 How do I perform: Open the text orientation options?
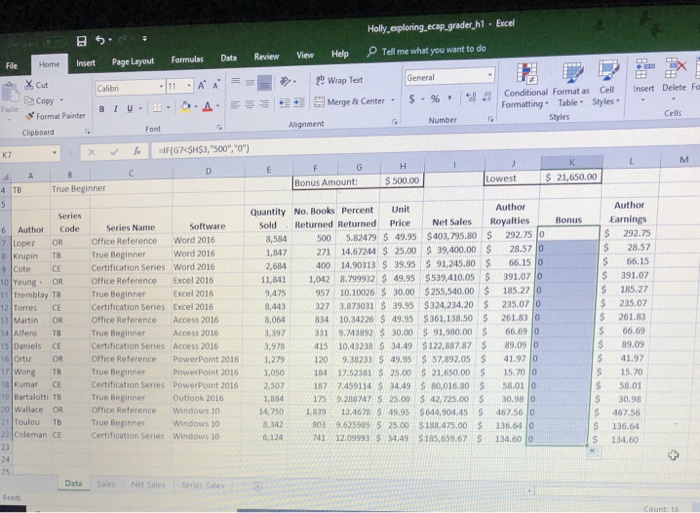(287, 82)
